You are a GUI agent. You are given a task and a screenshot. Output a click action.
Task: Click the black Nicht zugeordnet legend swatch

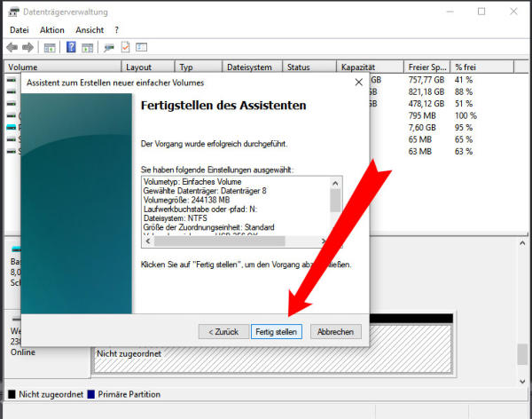[x=12, y=394]
